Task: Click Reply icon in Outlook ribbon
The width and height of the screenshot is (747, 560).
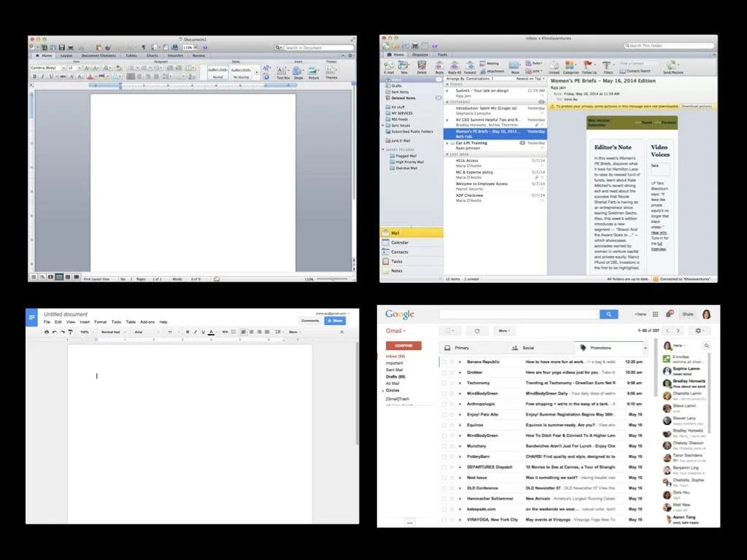Action: tap(439, 66)
